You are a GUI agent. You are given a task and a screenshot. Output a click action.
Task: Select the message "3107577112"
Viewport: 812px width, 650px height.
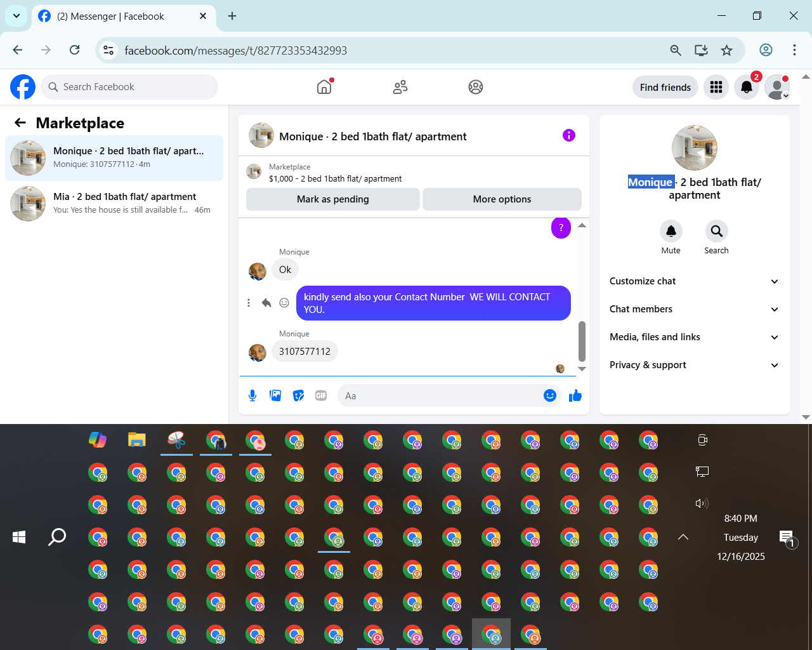click(304, 352)
